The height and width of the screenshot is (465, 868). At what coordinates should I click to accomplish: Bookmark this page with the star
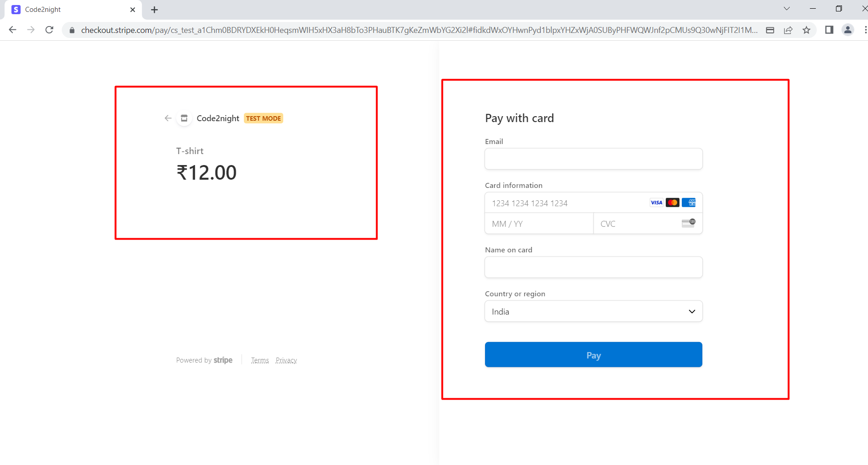click(806, 30)
